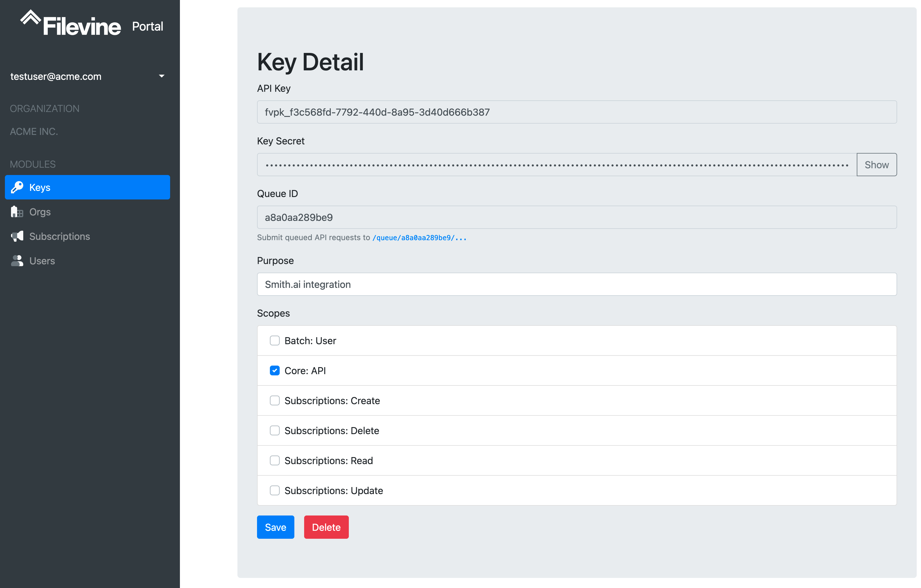Uncheck the Core: API scope
Image resolution: width=921 pixels, height=588 pixels.
pos(275,370)
